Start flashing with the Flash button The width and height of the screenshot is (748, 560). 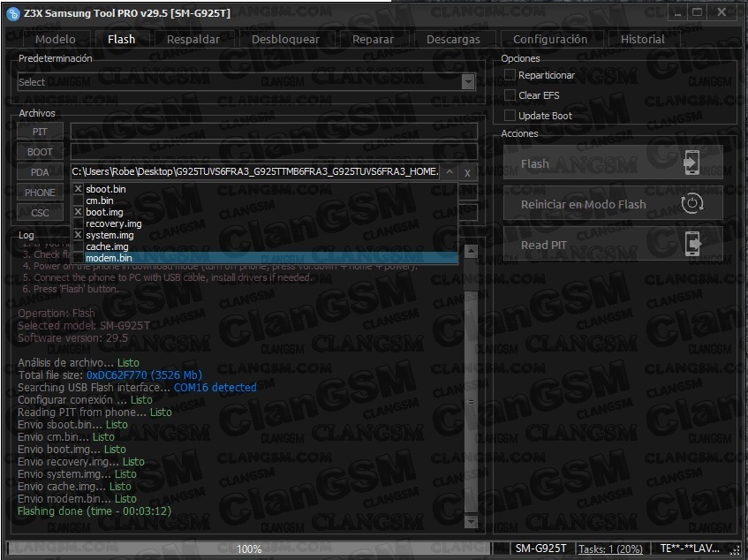pyautogui.click(x=613, y=163)
